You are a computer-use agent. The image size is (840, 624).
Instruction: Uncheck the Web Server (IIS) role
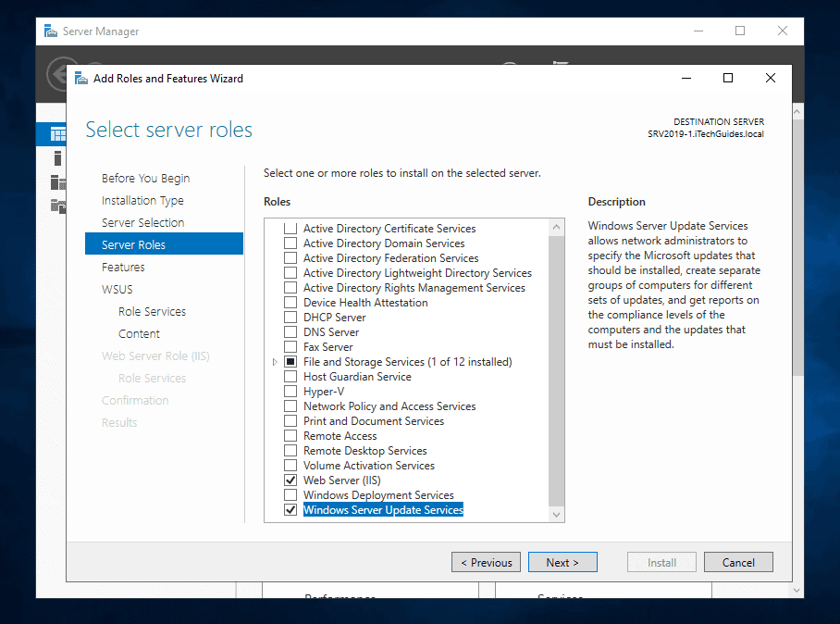pos(290,480)
